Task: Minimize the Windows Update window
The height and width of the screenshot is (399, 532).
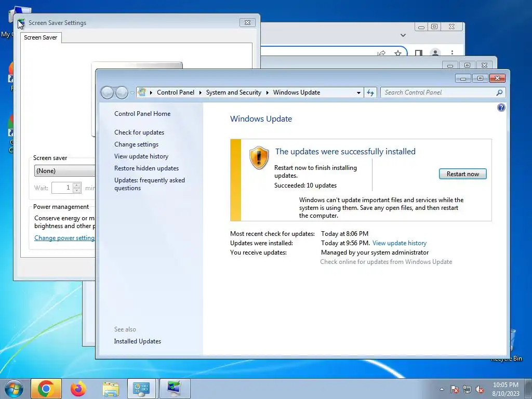Action: coord(463,78)
